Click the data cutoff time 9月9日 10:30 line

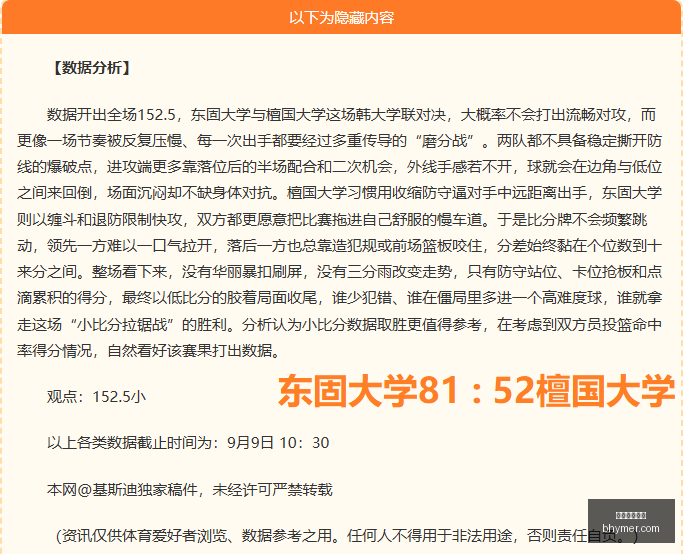click(188, 443)
